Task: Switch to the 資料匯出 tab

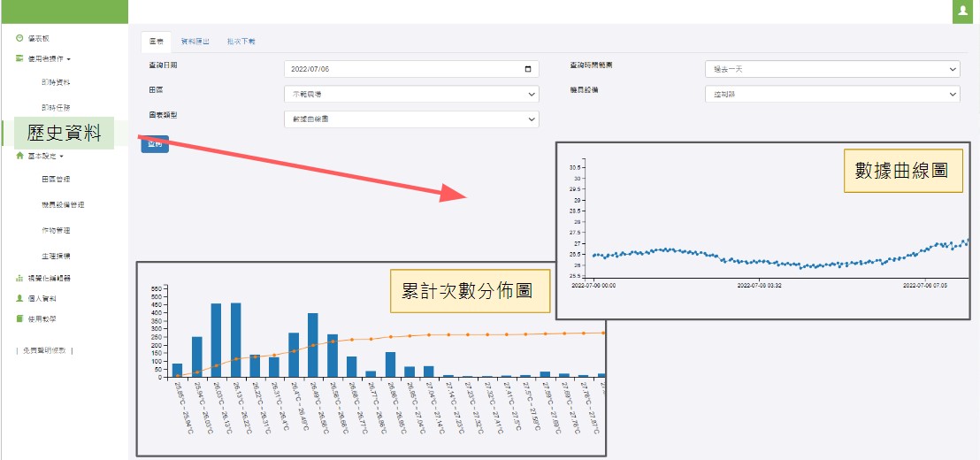Action: click(x=194, y=41)
